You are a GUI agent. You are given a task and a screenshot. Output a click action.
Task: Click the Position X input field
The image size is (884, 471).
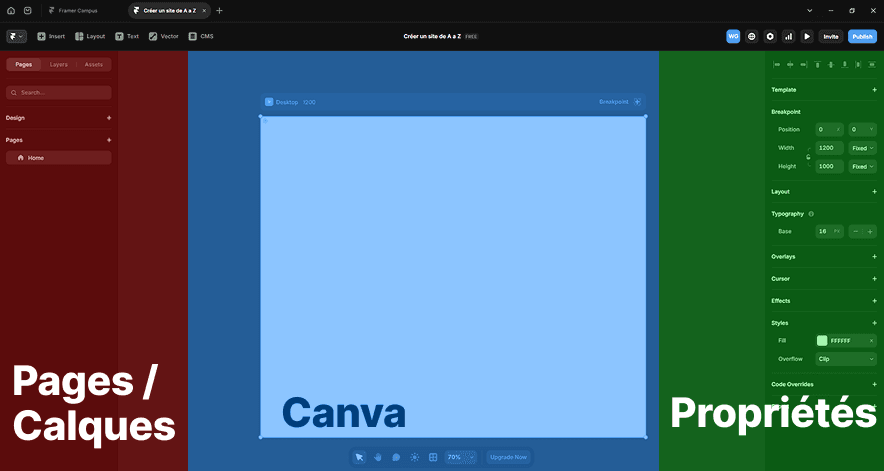829,130
